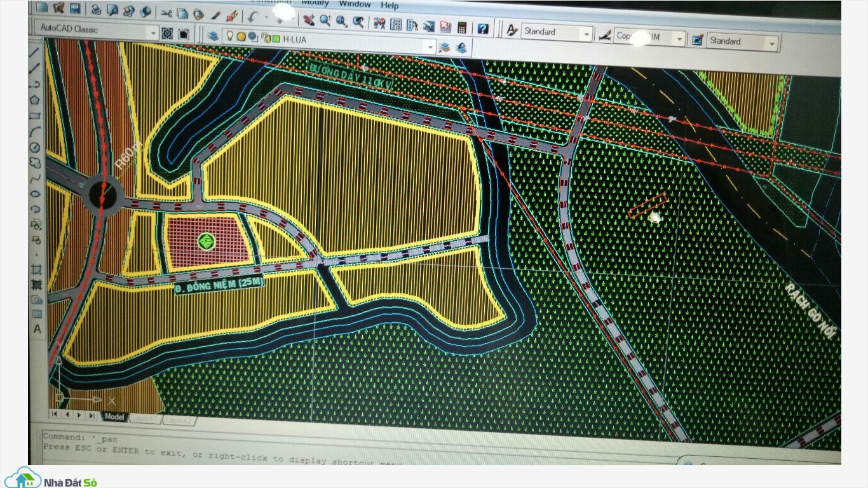Select the Multiline Text A tool
Screen dimensions: 868x488
[x=37, y=329]
